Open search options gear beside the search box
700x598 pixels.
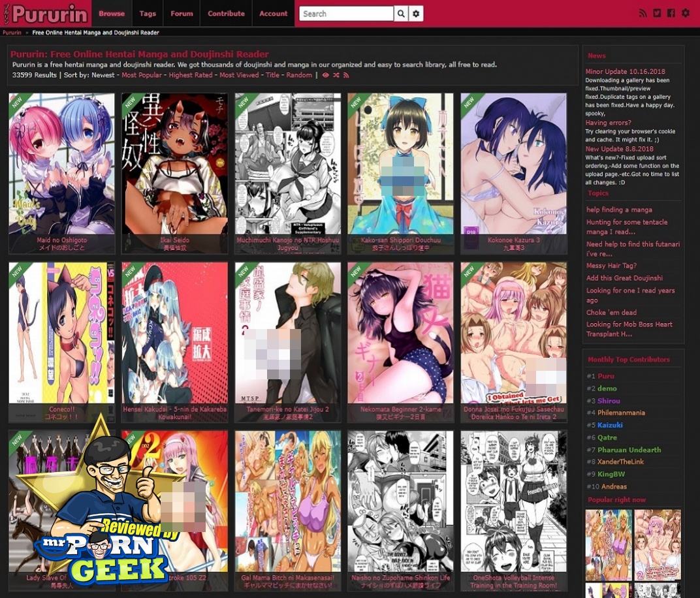[x=416, y=14]
